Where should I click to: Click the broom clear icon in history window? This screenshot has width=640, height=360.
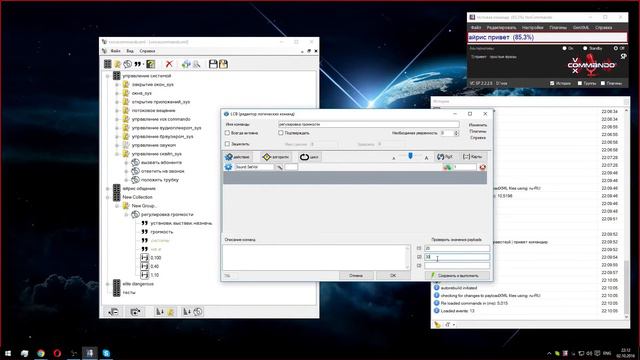pyautogui.click(x=438, y=324)
